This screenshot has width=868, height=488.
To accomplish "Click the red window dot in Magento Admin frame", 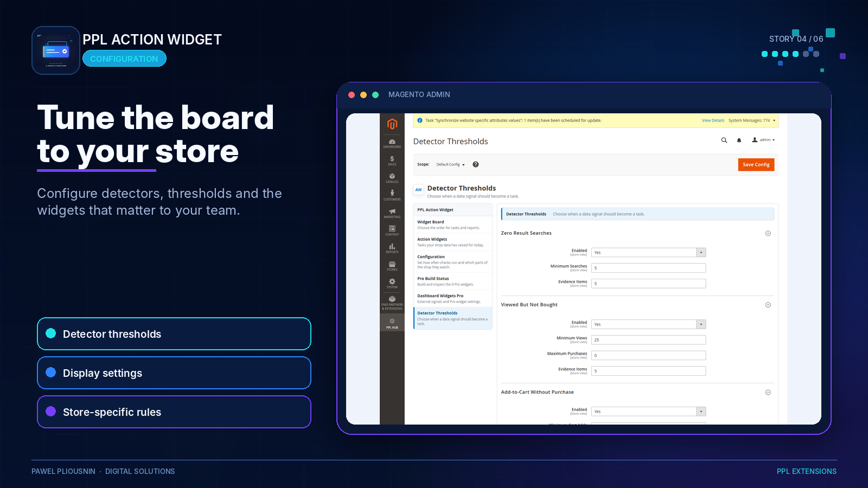I will coord(352,95).
